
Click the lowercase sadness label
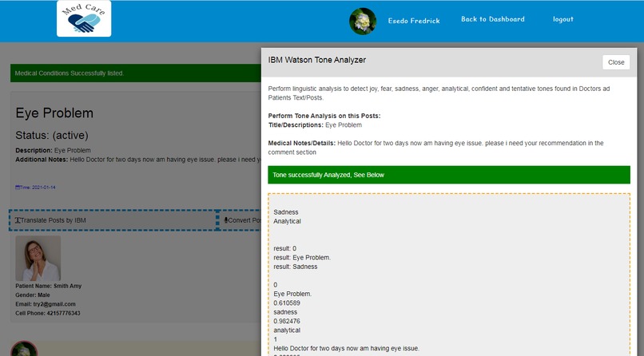pos(285,312)
